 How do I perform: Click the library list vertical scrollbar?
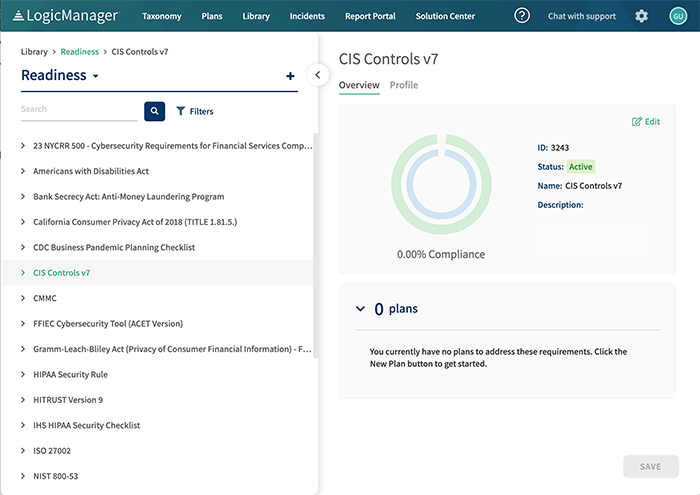[x=315, y=245]
